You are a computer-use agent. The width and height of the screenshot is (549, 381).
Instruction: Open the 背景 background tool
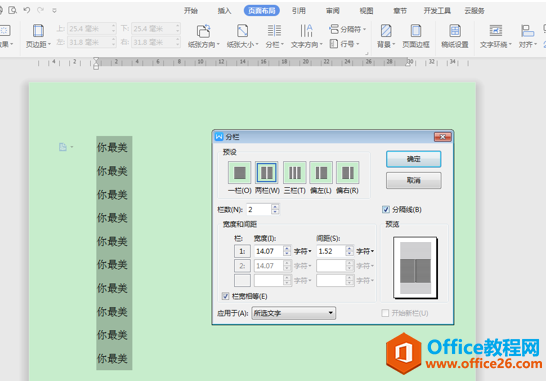[x=386, y=36]
